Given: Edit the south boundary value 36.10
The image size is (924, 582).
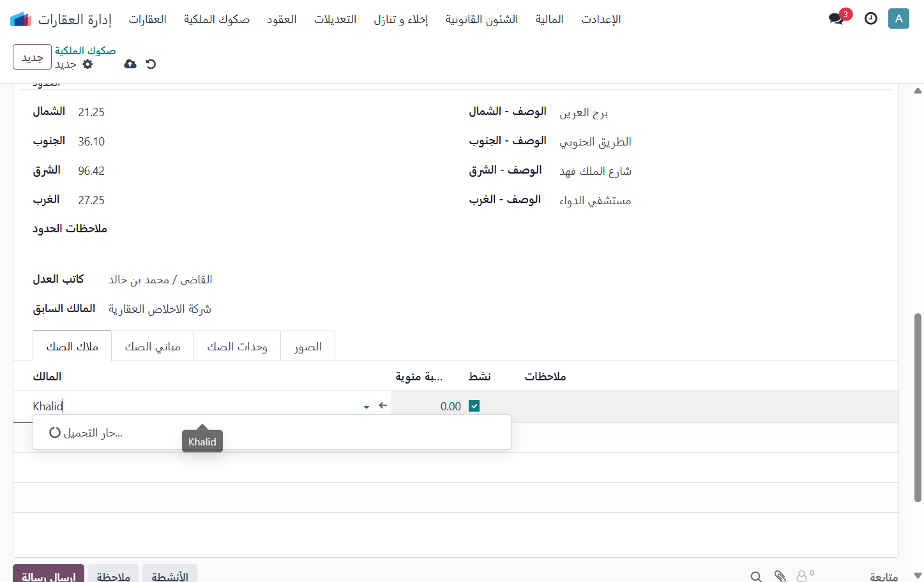Looking at the screenshot, I should tap(91, 142).
